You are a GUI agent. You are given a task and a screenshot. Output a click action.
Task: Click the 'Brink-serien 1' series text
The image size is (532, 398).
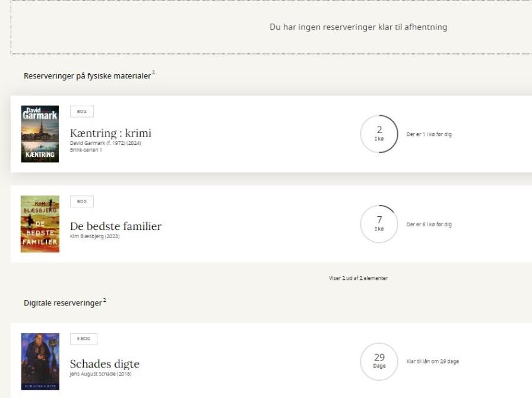click(x=86, y=150)
